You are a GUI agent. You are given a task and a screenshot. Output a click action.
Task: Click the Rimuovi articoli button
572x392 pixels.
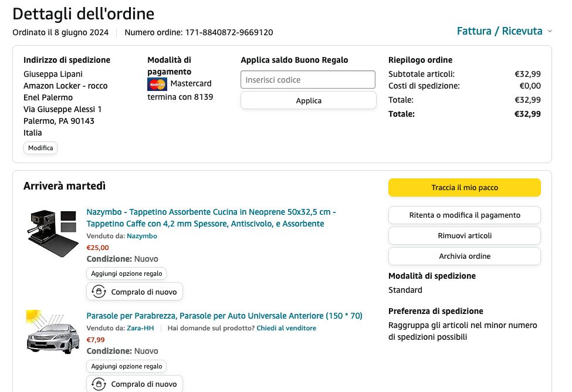pos(464,235)
